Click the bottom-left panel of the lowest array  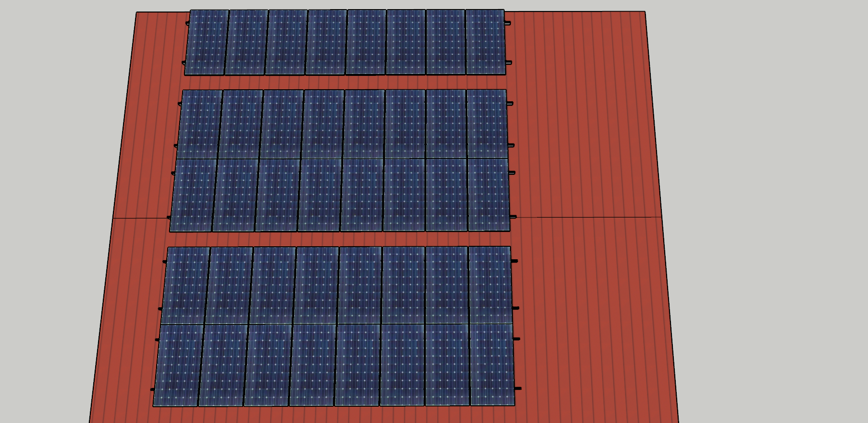point(178,365)
